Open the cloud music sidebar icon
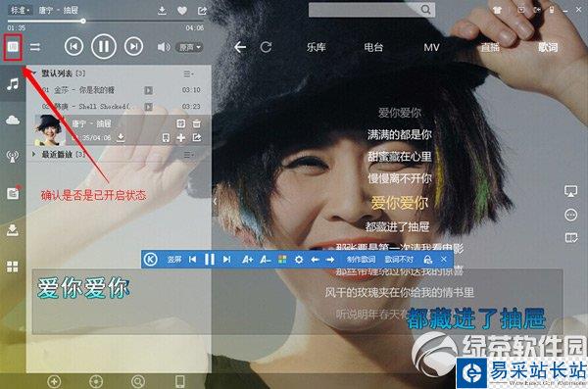 13,121
